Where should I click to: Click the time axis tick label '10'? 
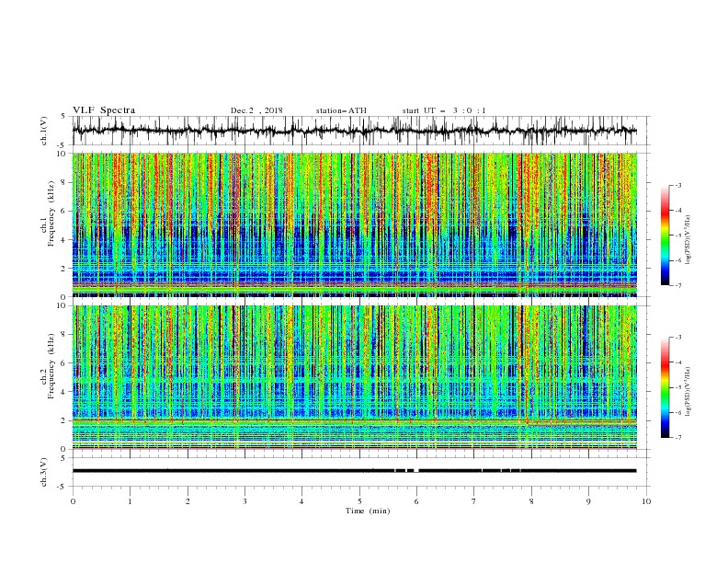[x=646, y=501]
